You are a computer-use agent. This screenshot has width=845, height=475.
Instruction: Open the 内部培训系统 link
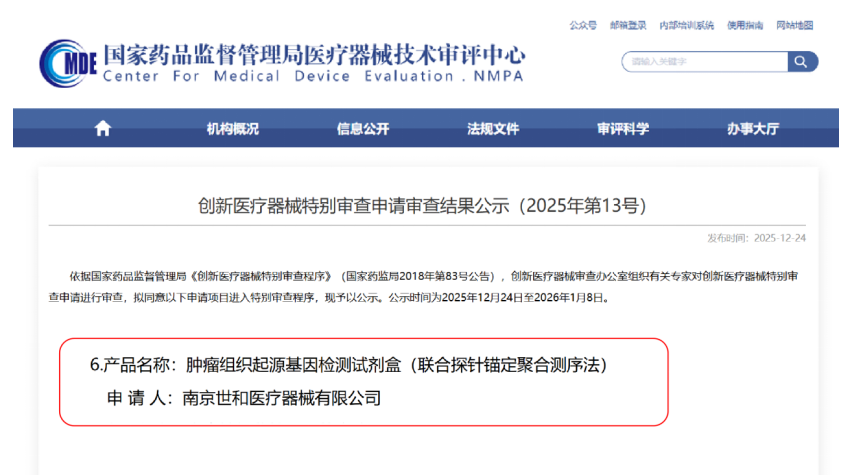pyautogui.click(x=686, y=25)
